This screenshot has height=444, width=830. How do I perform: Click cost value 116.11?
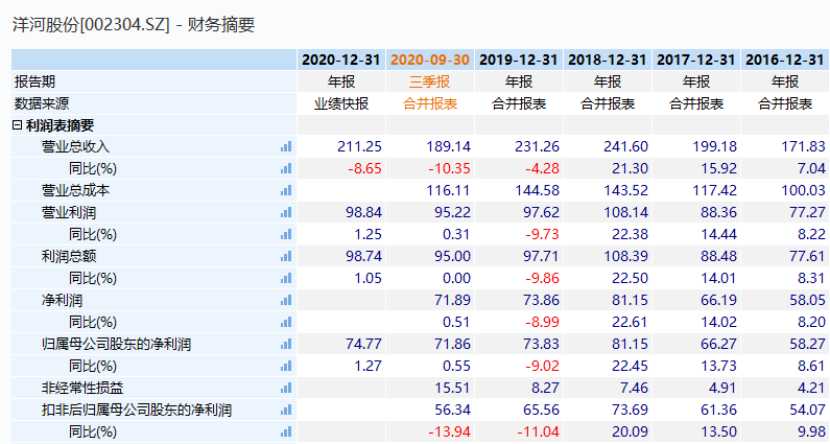point(448,191)
